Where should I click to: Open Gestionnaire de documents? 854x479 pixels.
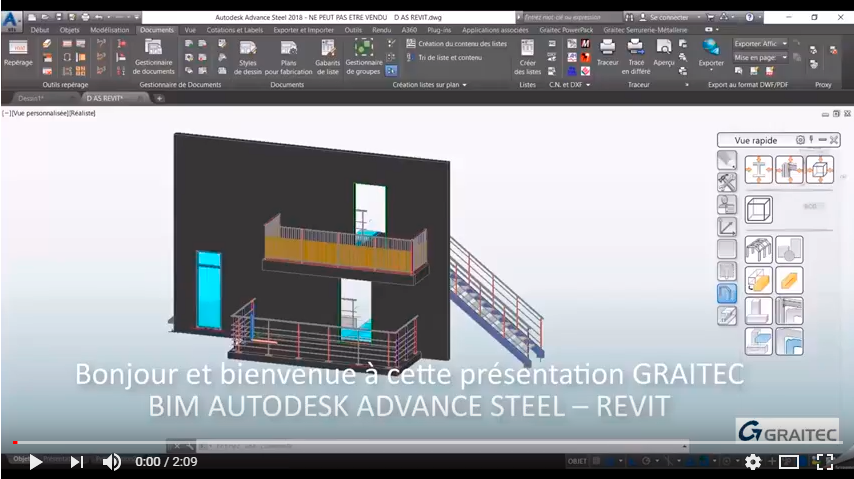(154, 57)
